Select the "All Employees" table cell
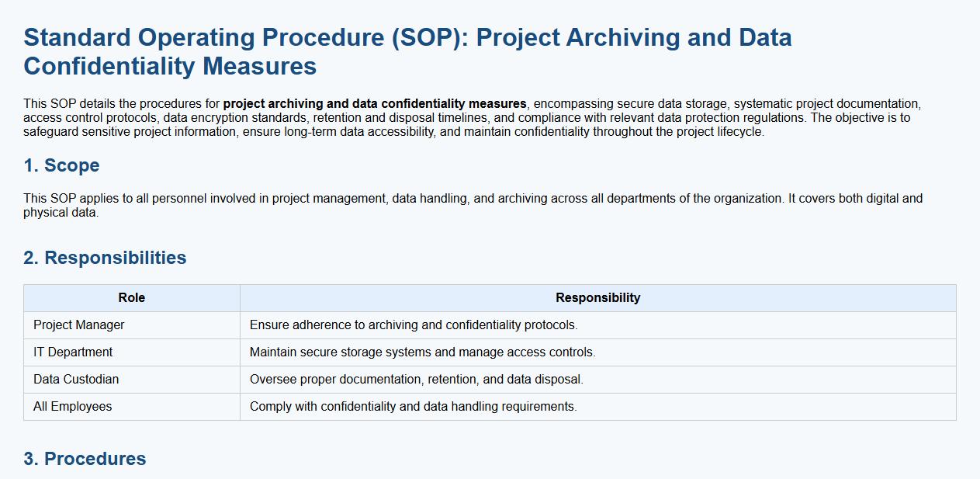The height and width of the screenshot is (479, 980). coord(72,407)
